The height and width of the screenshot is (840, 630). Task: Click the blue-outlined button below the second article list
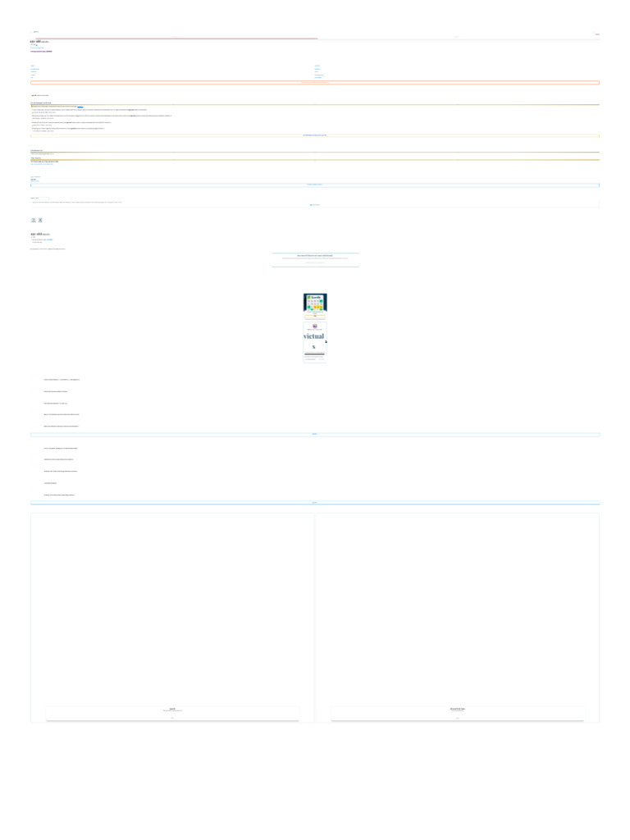click(315, 503)
